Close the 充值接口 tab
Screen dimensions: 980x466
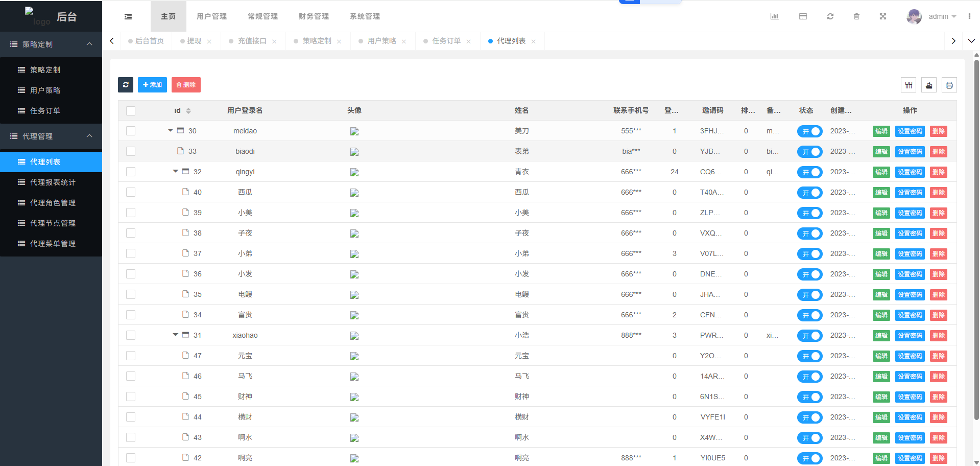pyautogui.click(x=274, y=41)
